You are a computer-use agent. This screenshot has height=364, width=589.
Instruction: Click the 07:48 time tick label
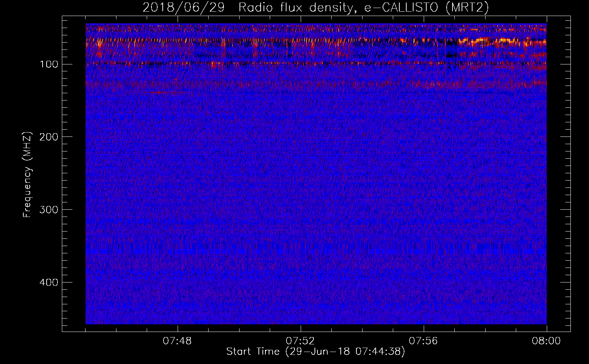[177, 341]
